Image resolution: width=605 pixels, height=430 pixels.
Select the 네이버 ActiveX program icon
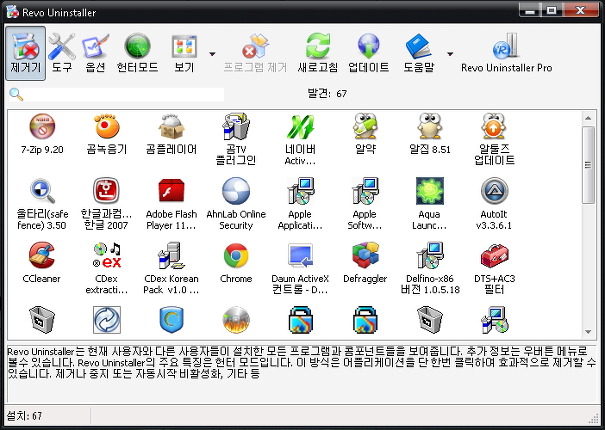(300, 126)
